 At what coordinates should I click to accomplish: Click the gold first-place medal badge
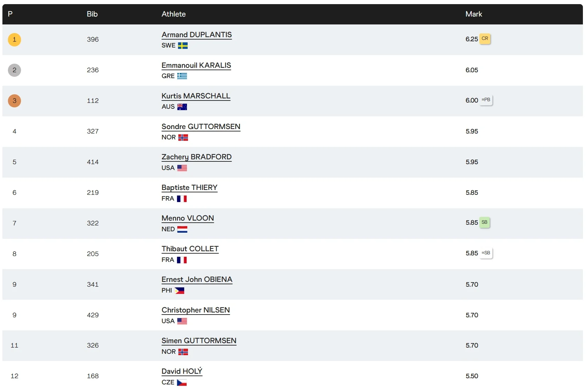[x=14, y=40]
